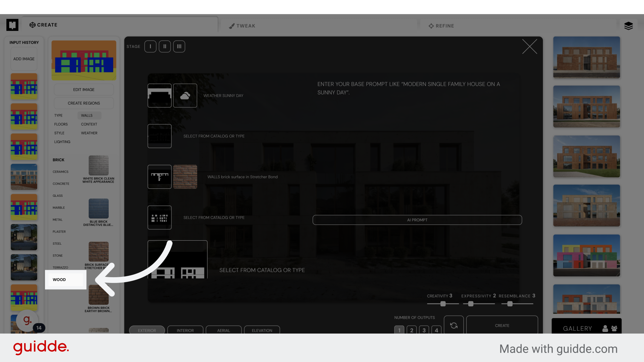644x362 pixels.
Task: Switch to the REFINE tab
Action: 441,26
